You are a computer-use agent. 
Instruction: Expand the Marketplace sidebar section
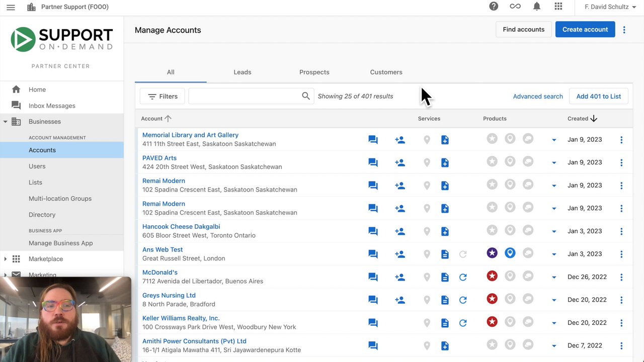tap(6, 259)
